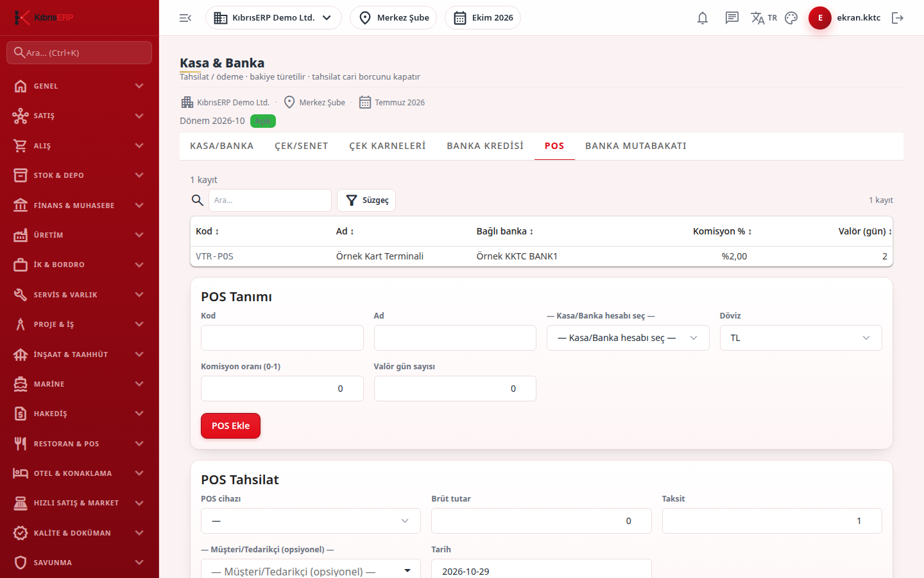The height and width of the screenshot is (578, 924).
Task: Click the GENEL home icon
Action: 21,86
